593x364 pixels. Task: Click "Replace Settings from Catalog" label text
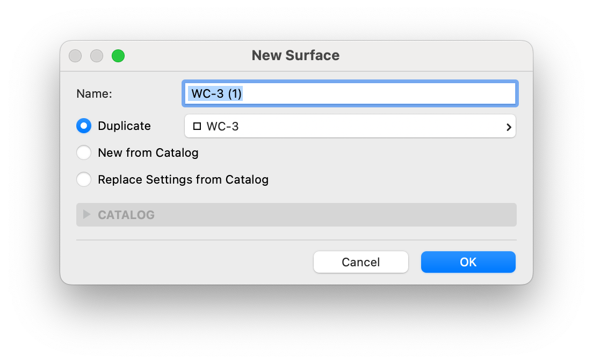click(183, 180)
